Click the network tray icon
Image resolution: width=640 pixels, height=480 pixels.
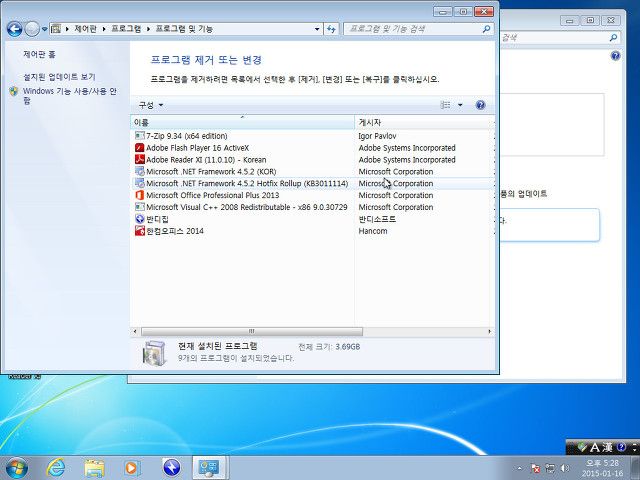(550, 469)
